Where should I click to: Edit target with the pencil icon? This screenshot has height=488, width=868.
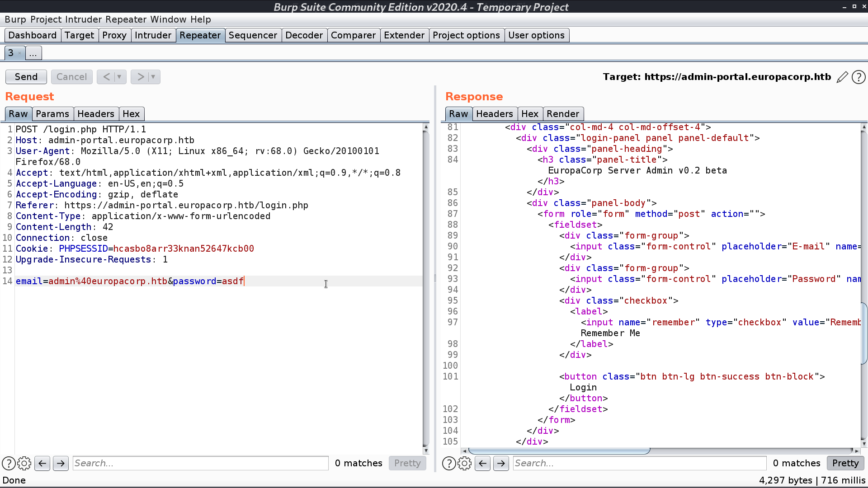coord(842,77)
